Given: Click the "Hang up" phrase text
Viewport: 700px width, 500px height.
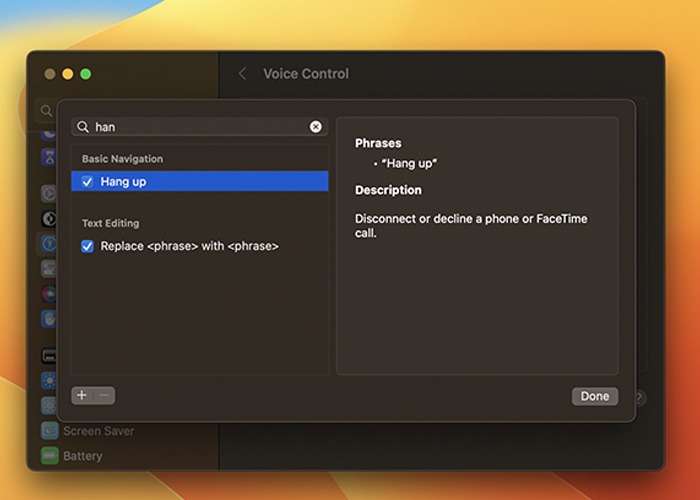Looking at the screenshot, I should tap(409, 163).
